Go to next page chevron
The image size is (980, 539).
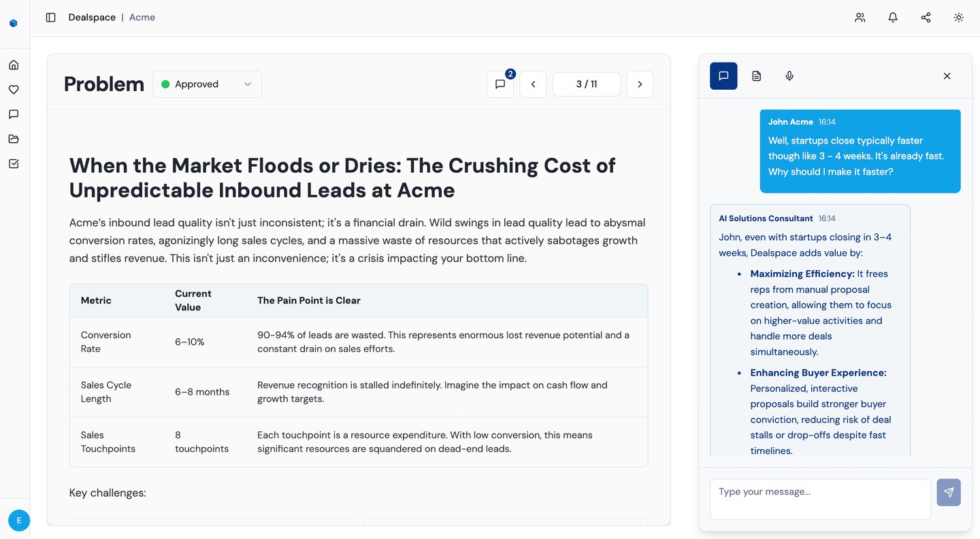(x=640, y=84)
